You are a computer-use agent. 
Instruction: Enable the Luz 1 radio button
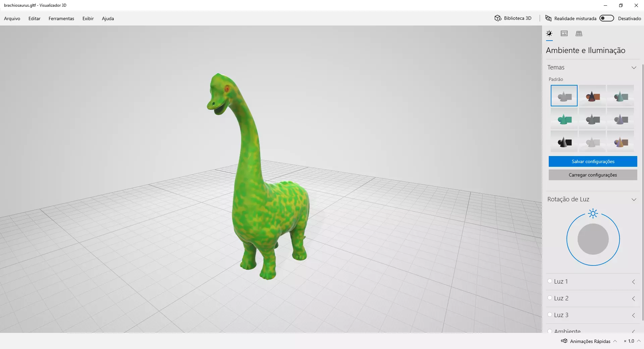[550, 281]
